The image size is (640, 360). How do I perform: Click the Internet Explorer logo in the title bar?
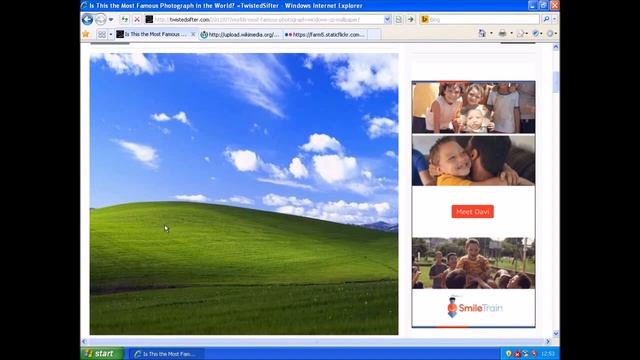click(85, 5)
